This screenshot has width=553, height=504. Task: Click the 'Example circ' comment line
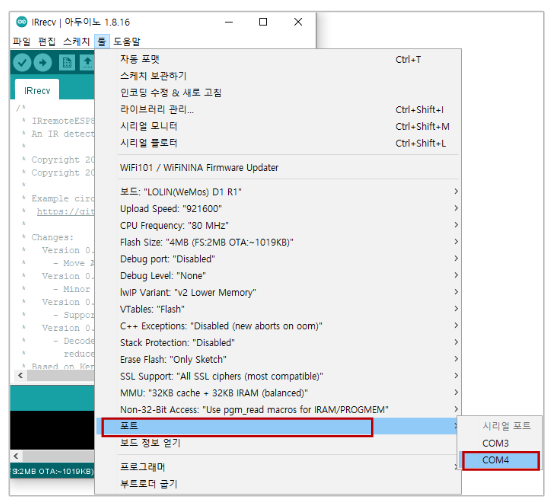[63, 199]
